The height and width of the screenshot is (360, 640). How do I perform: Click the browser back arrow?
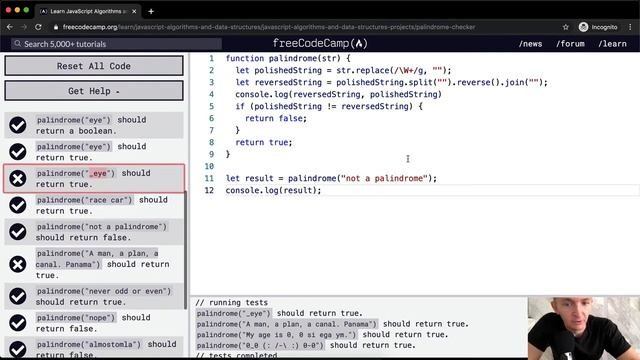(x=10, y=27)
